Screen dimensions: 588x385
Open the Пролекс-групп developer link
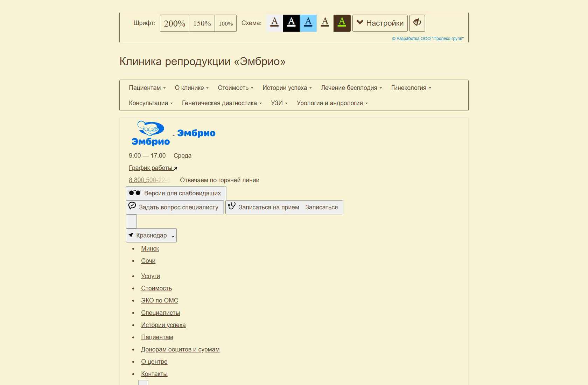click(428, 38)
